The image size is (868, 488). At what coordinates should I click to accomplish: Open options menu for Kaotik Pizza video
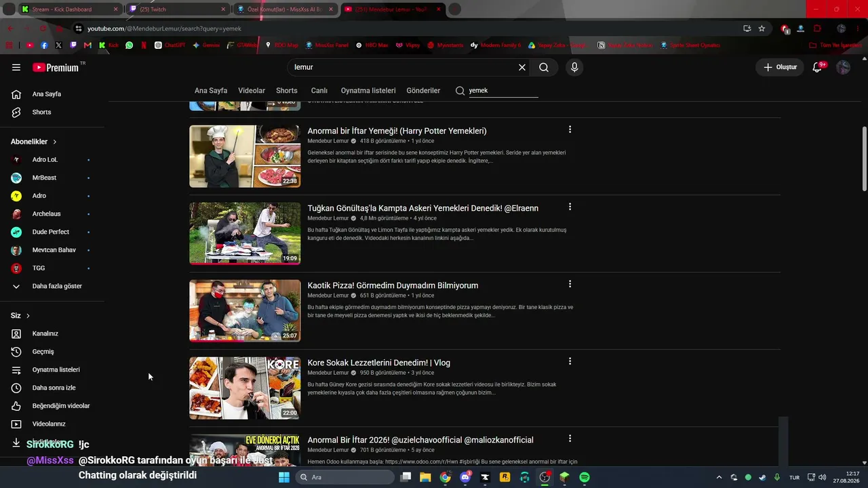coord(570,284)
